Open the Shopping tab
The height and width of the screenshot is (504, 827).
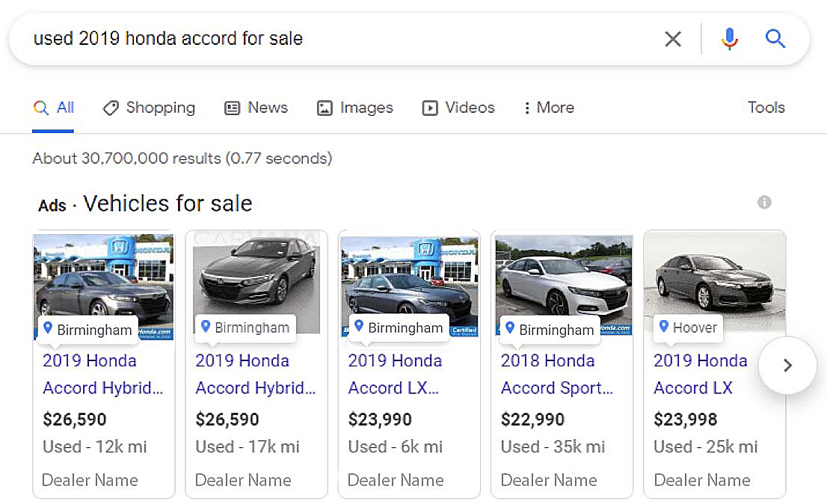149,108
